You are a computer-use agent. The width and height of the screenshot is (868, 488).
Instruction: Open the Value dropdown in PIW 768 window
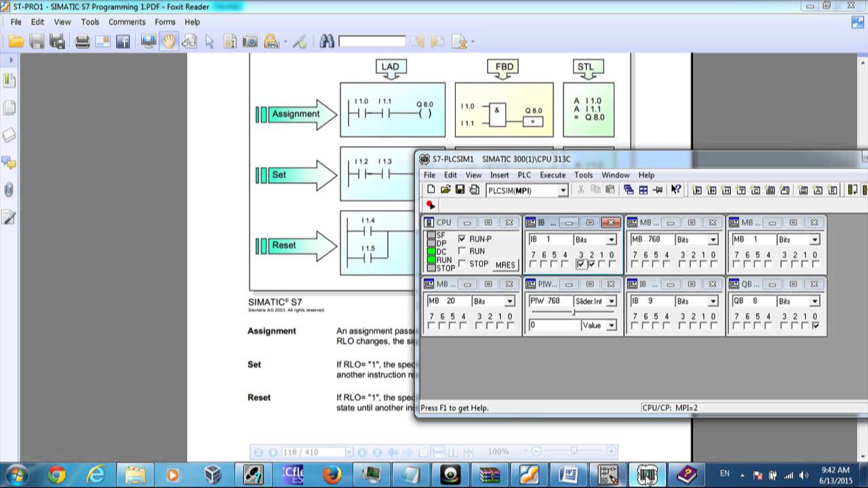[612, 326]
